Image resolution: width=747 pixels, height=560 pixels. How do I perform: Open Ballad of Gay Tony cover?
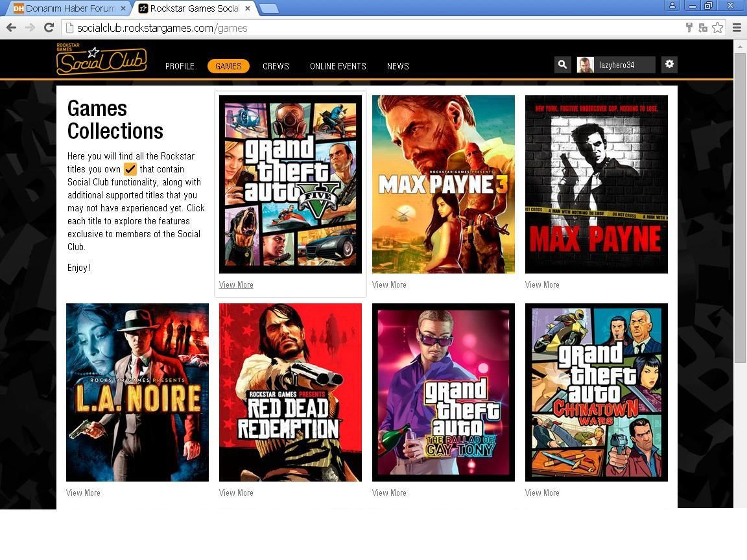(x=443, y=392)
